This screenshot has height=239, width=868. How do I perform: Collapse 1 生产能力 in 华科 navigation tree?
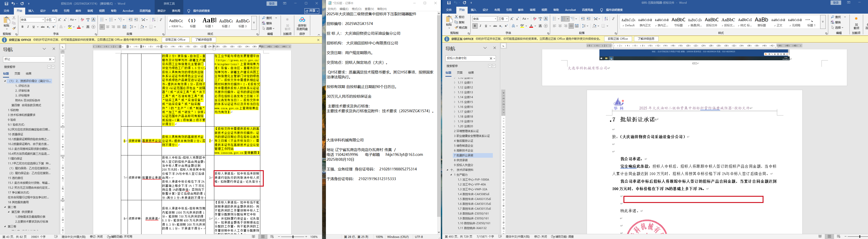[x=451, y=175]
